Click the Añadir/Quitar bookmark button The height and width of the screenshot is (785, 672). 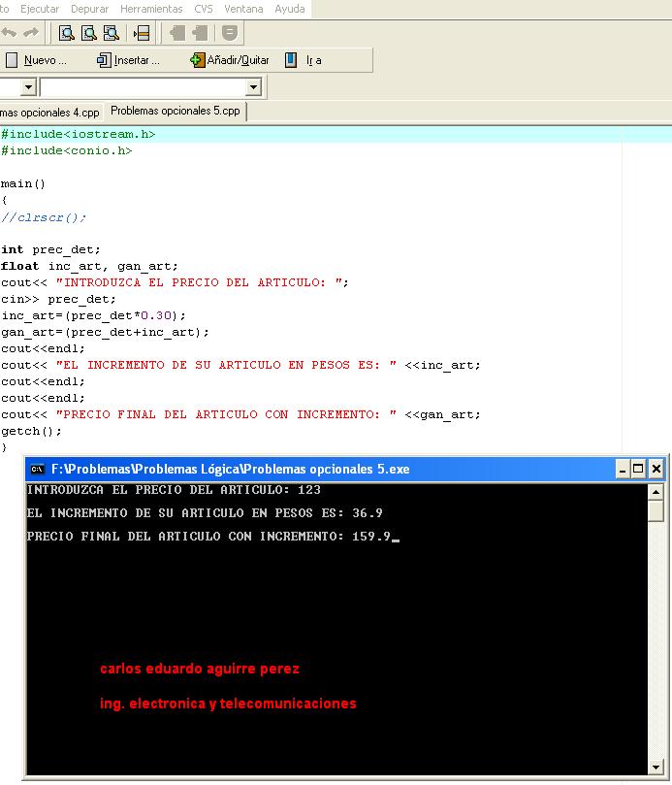(x=230, y=60)
